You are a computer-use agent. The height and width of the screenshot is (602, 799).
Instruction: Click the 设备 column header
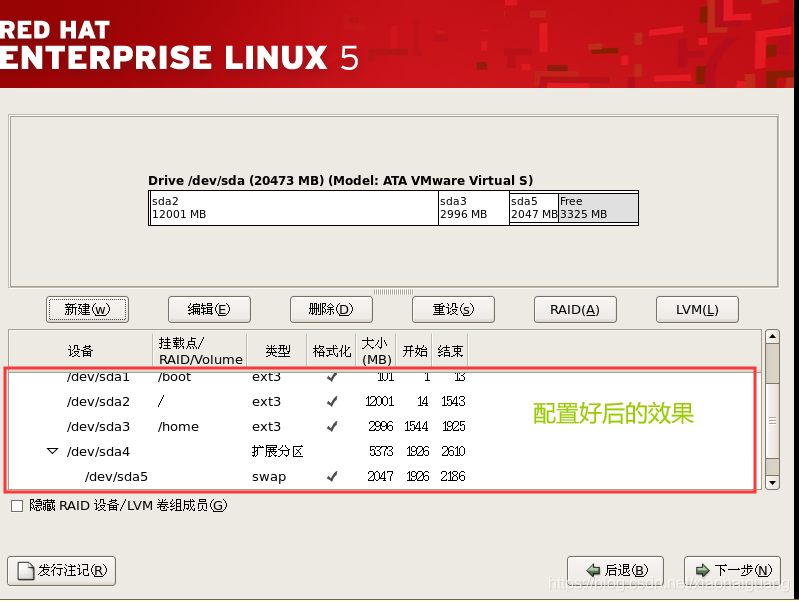(81, 351)
